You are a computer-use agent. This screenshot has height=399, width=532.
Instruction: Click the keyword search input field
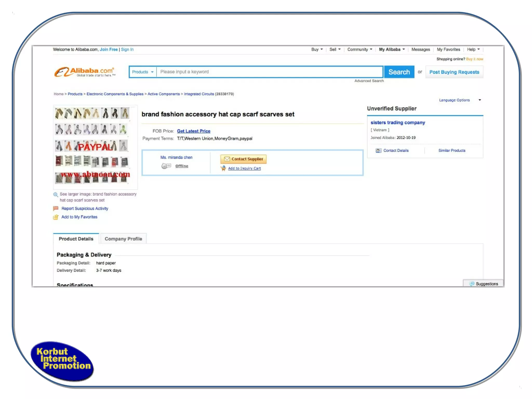coord(269,72)
